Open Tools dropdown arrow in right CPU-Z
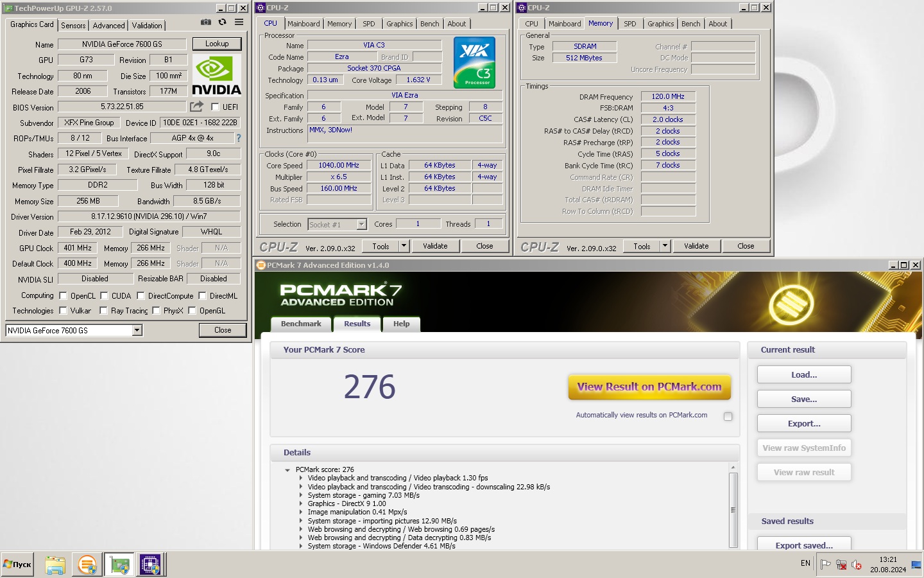Screen dimensions: 924x578 (665, 246)
